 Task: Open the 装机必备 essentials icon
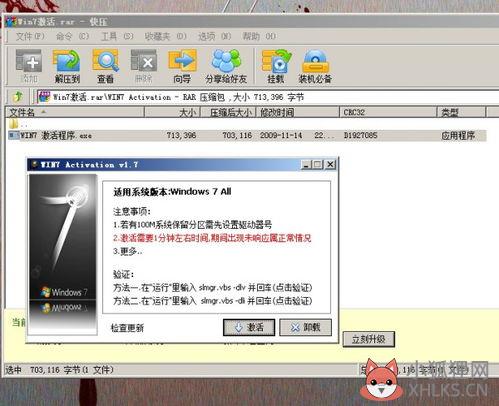315,66
